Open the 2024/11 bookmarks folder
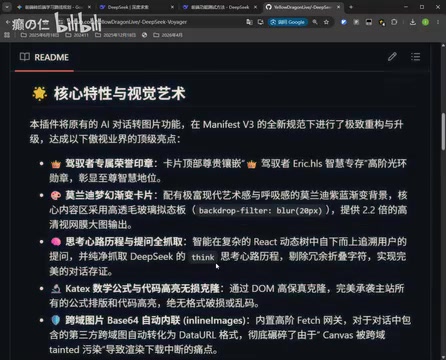Screen dimensions: 446x360 tap(77, 35)
